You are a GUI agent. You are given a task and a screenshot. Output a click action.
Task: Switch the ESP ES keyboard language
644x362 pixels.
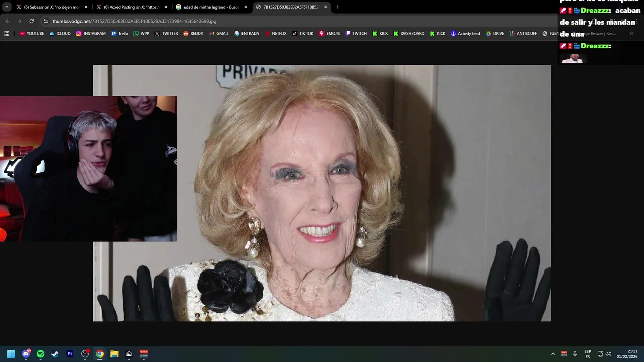[588, 354]
